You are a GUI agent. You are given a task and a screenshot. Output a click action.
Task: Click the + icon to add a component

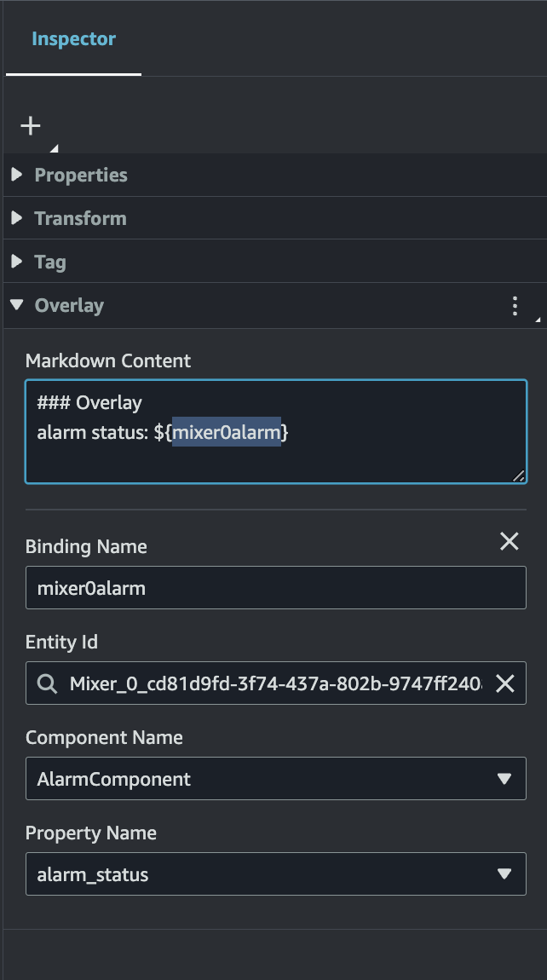(x=31, y=124)
